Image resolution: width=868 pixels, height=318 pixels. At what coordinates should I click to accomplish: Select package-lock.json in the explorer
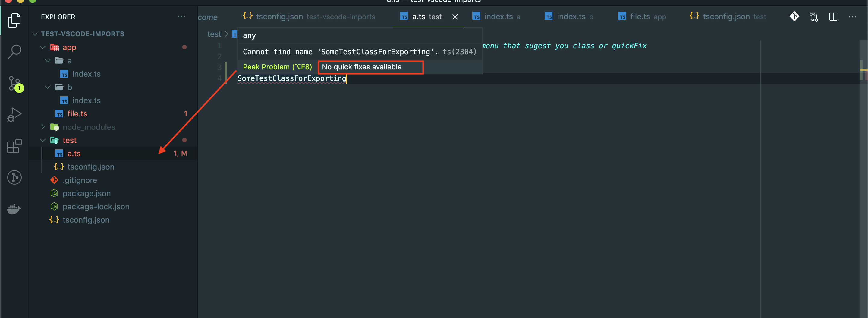[96, 206]
